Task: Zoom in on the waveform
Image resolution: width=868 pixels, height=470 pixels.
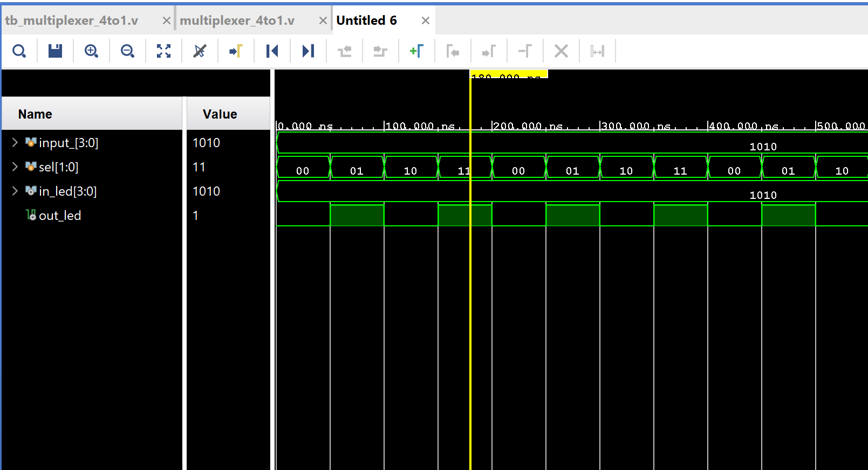Action: [x=91, y=51]
